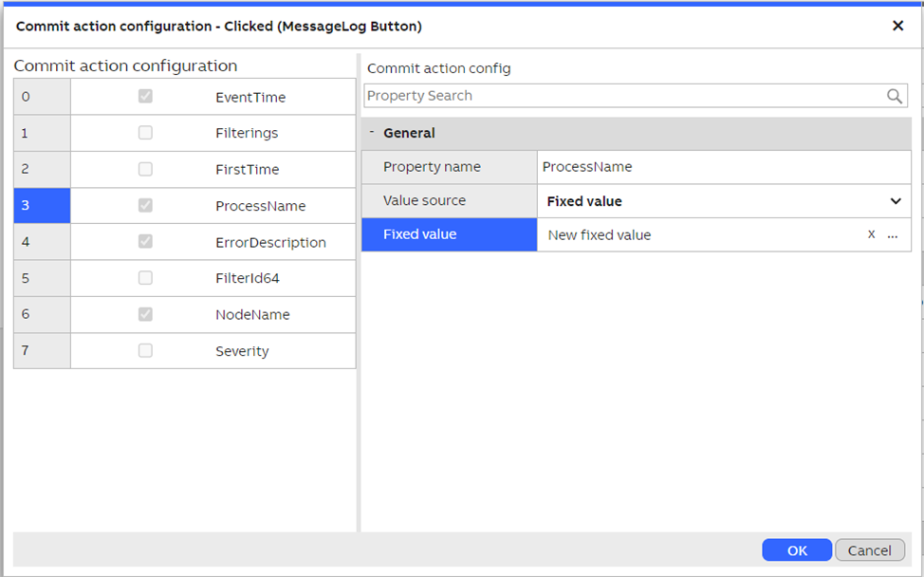Select row header 1

[x=42, y=133]
